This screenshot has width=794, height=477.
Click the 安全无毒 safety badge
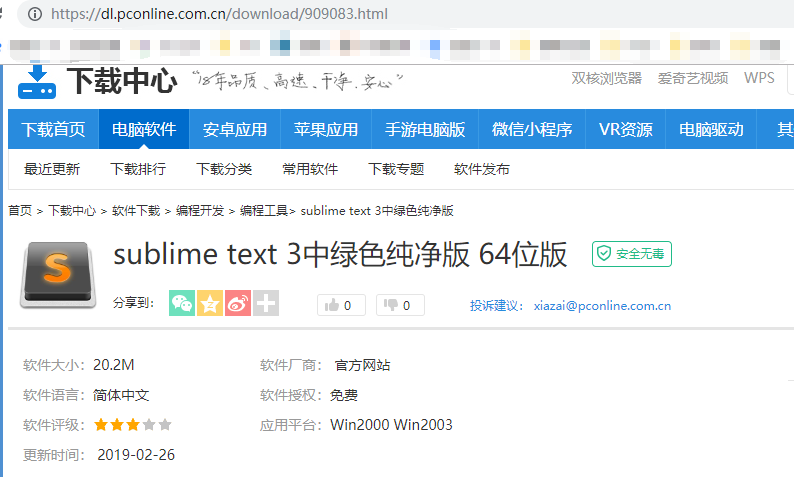click(x=632, y=254)
